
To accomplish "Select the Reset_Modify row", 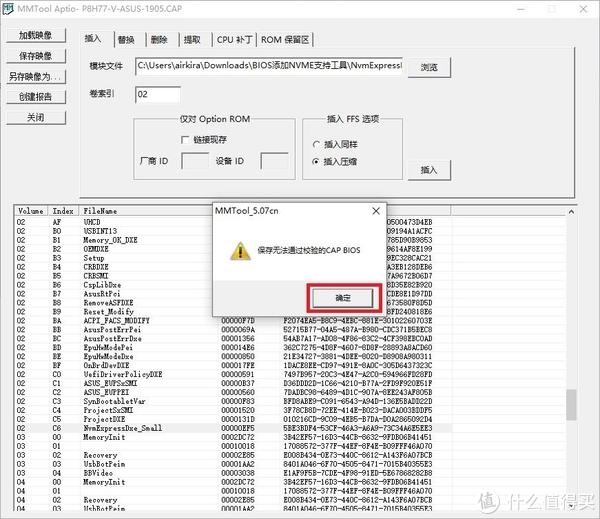I will tap(233, 312).
